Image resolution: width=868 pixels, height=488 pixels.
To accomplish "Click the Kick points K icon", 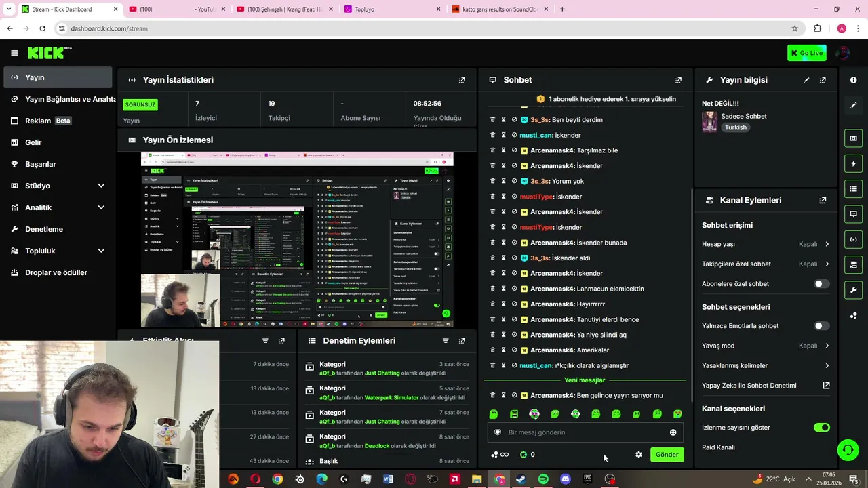I will (523, 455).
